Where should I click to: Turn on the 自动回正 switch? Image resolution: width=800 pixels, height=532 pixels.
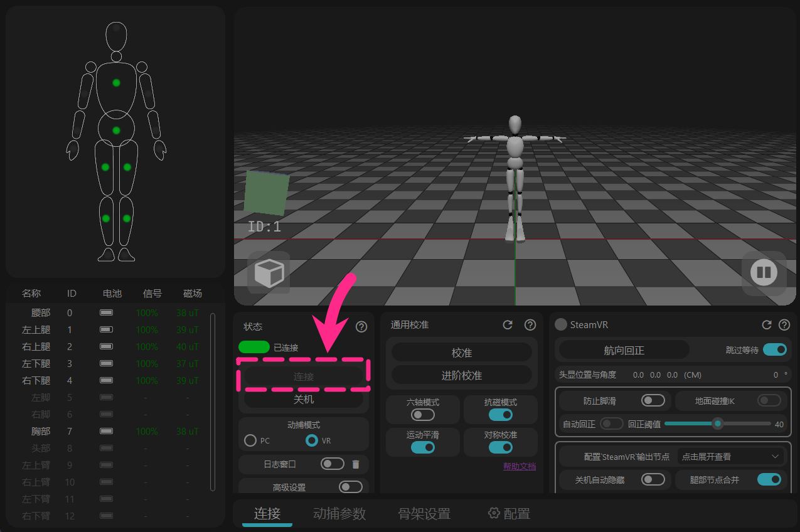click(x=612, y=423)
